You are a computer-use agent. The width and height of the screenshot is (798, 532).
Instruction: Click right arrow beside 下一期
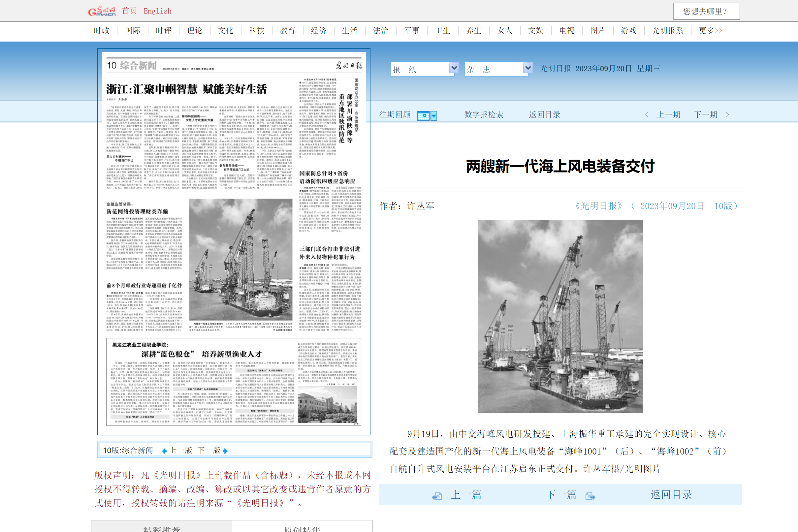pos(727,115)
